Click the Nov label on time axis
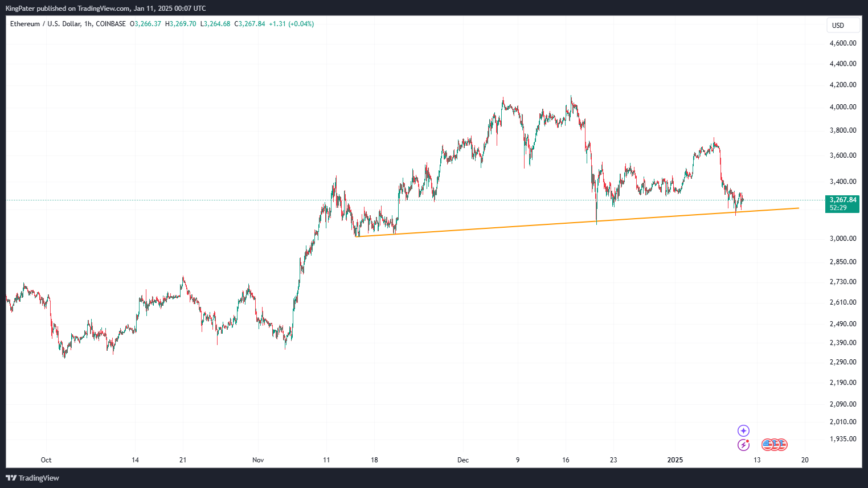Viewport: 868px width, 488px height. 258,460
